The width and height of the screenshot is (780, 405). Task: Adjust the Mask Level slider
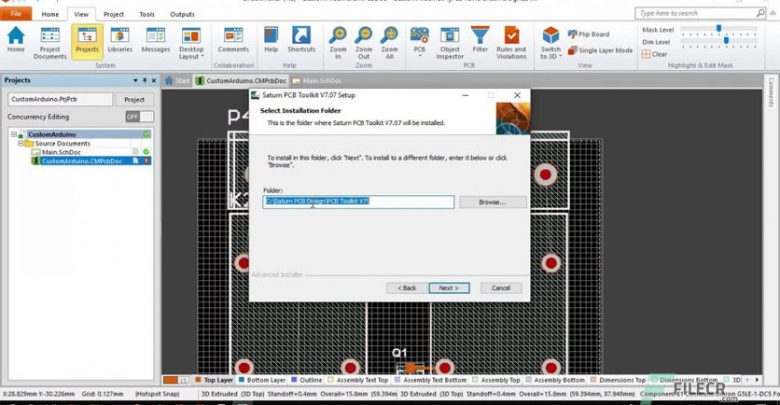(x=719, y=29)
